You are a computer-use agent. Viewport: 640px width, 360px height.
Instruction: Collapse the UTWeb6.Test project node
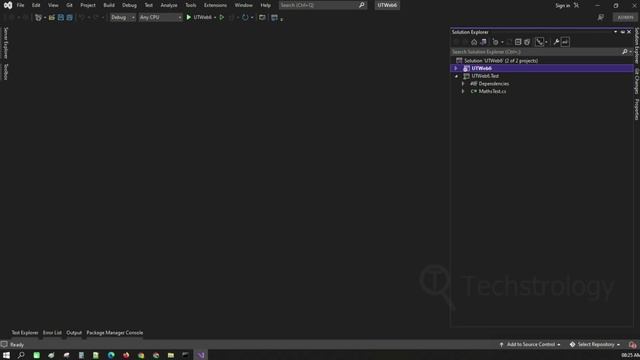tap(456, 76)
